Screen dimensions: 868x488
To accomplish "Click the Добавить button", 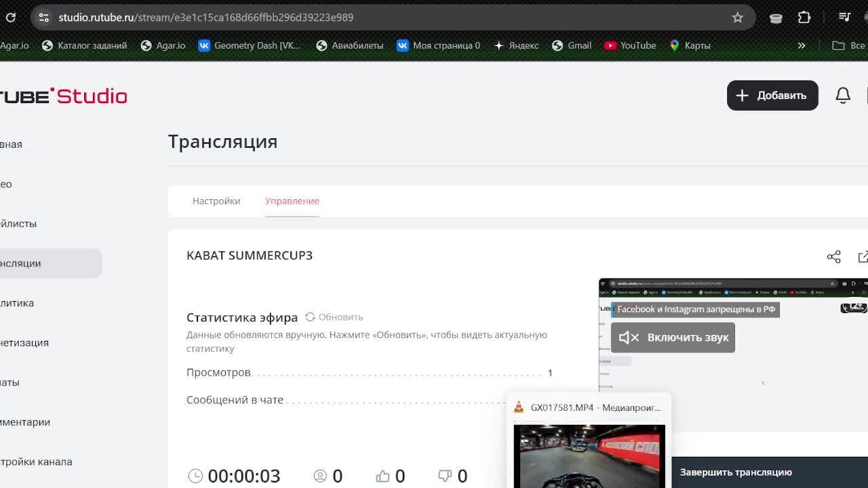I will 772,96.
